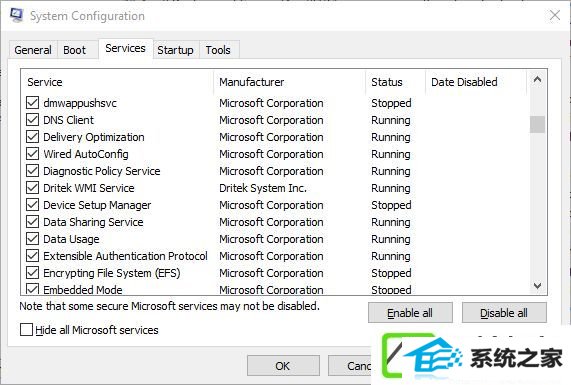The height and width of the screenshot is (385, 571).
Task: Click Microsoft Corporation cell for DNS Client
Action: point(271,120)
